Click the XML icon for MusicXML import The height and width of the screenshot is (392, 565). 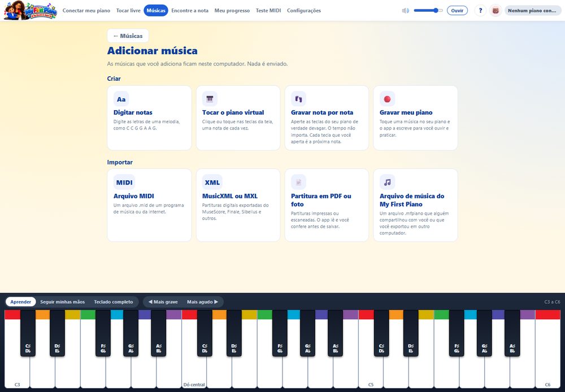tap(212, 182)
